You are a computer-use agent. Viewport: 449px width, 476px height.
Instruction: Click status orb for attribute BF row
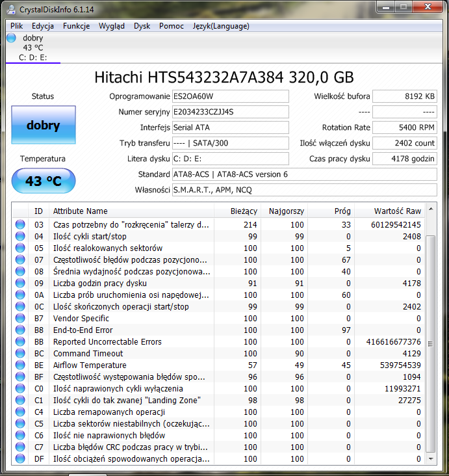pyautogui.click(x=20, y=377)
